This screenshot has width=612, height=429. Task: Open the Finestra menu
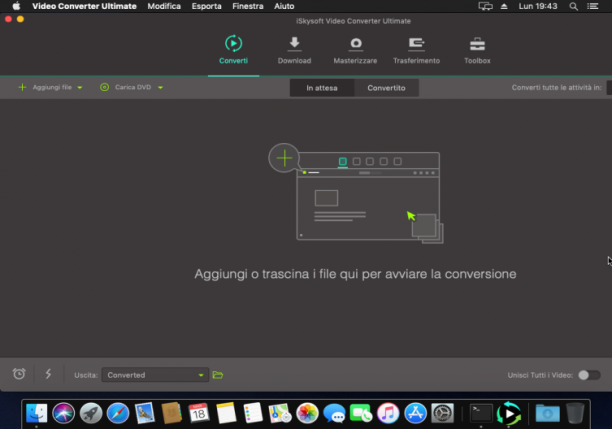pyautogui.click(x=248, y=6)
